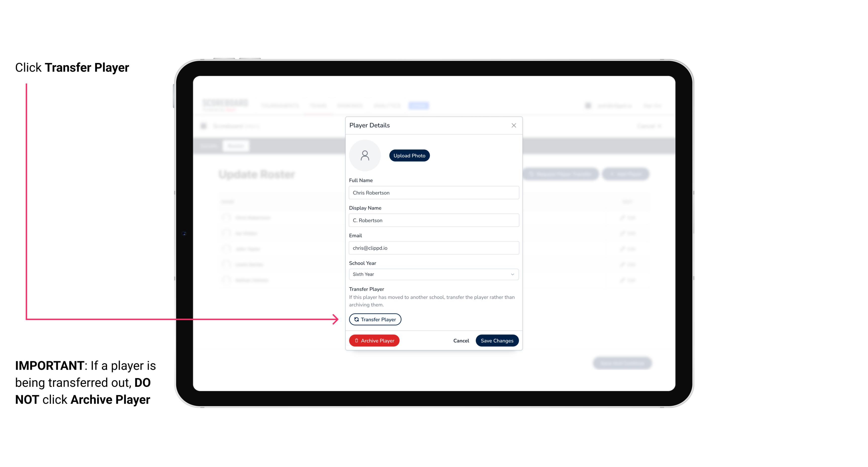Click the close X icon on Player Details

tap(514, 125)
